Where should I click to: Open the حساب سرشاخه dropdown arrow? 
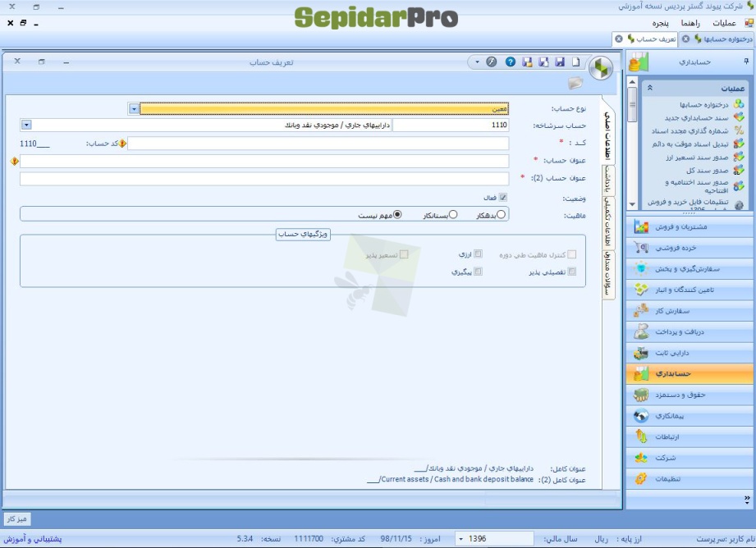coord(26,126)
